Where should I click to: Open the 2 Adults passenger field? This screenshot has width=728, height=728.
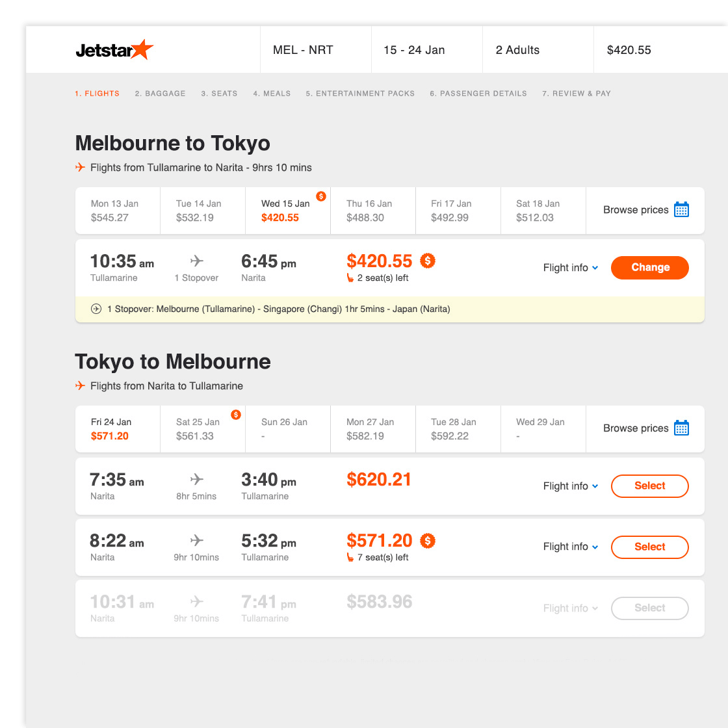click(538, 49)
